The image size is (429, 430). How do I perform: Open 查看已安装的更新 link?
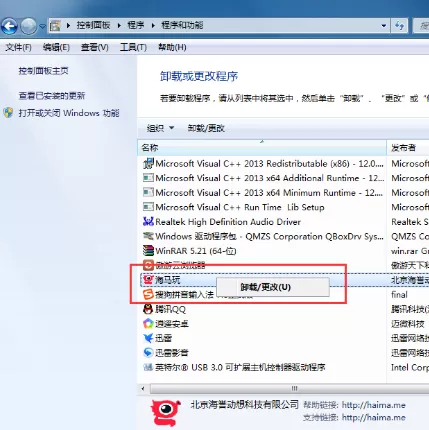pyautogui.click(x=52, y=96)
